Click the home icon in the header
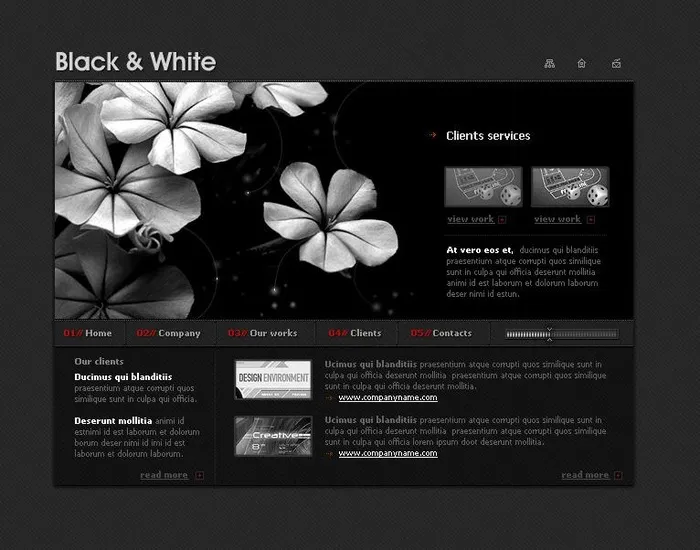Image resolution: width=700 pixels, height=550 pixels. [582, 63]
